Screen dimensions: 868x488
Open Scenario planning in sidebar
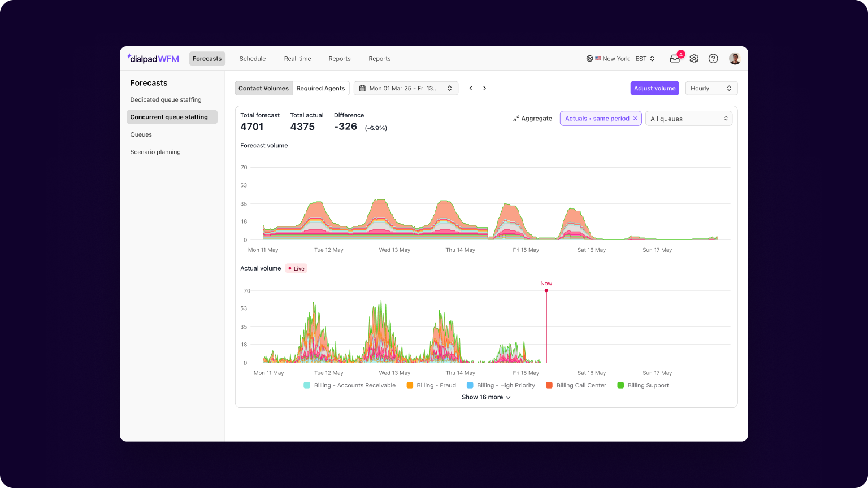155,152
